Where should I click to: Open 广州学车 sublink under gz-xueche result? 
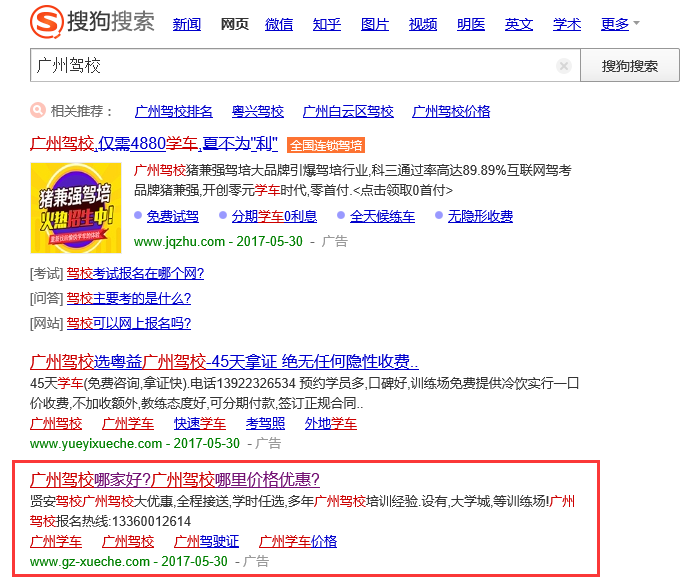point(56,541)
